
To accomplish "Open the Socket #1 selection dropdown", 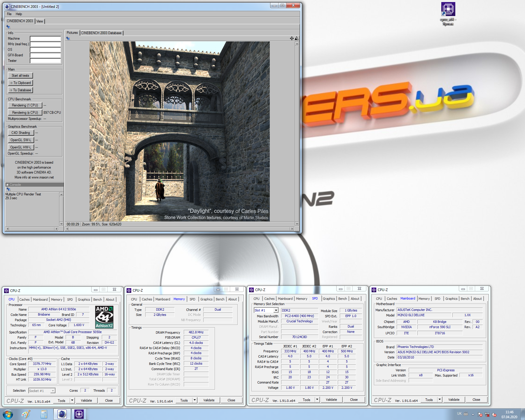I will tap(53, 391).
